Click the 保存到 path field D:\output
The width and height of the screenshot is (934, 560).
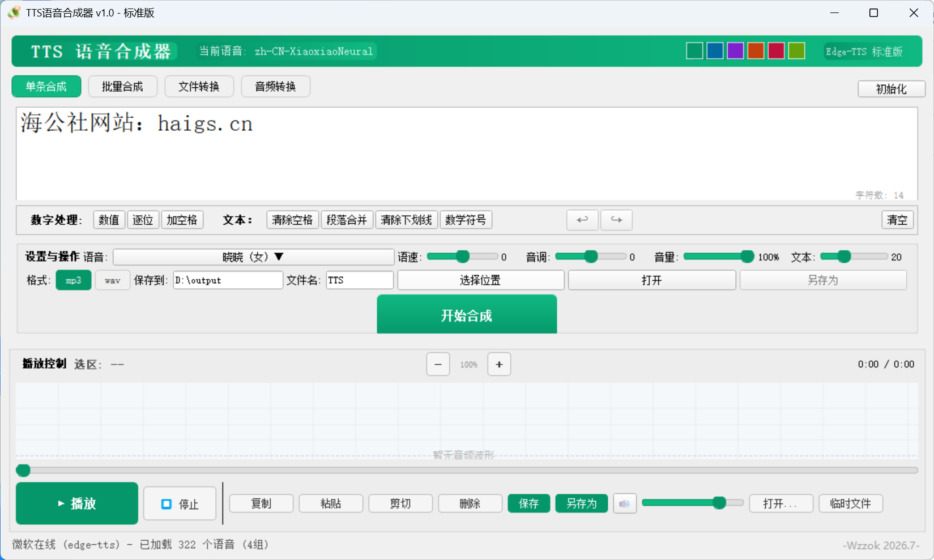pyautogui.click(x=228, y=280)
